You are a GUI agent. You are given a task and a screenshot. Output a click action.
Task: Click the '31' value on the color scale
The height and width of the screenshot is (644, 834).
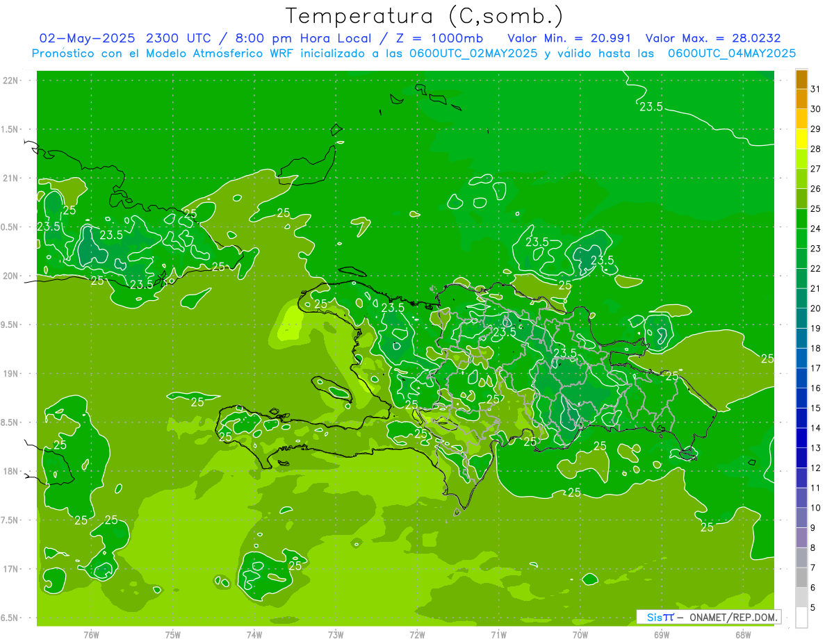pyautogui.click(x=816, y=89)
